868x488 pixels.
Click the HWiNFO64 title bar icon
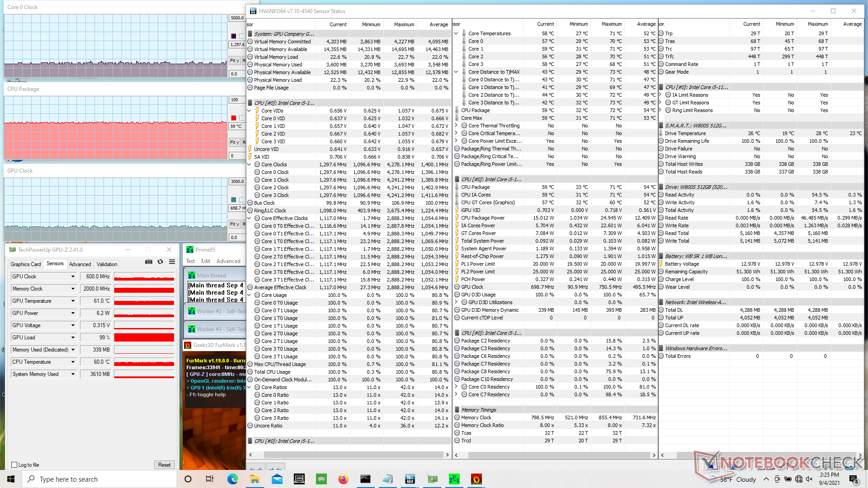point(253,11)
